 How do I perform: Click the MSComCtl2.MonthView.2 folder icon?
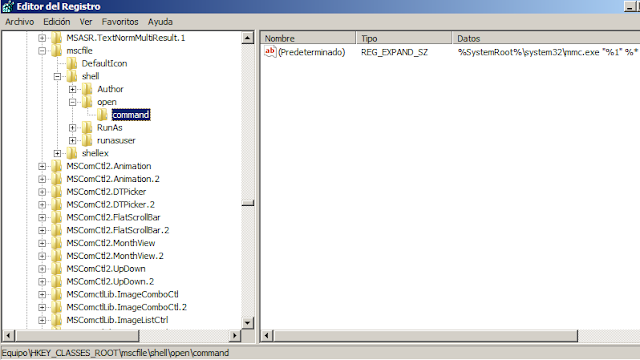click(56, 256)
